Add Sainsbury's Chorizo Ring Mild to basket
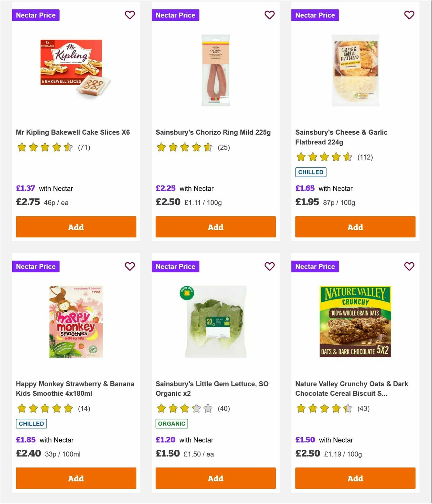 (x=215, y=227)
